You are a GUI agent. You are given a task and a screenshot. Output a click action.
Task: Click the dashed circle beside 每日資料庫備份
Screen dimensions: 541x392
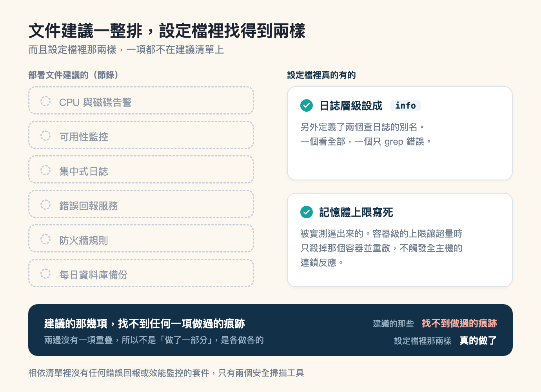pos(45,274)
